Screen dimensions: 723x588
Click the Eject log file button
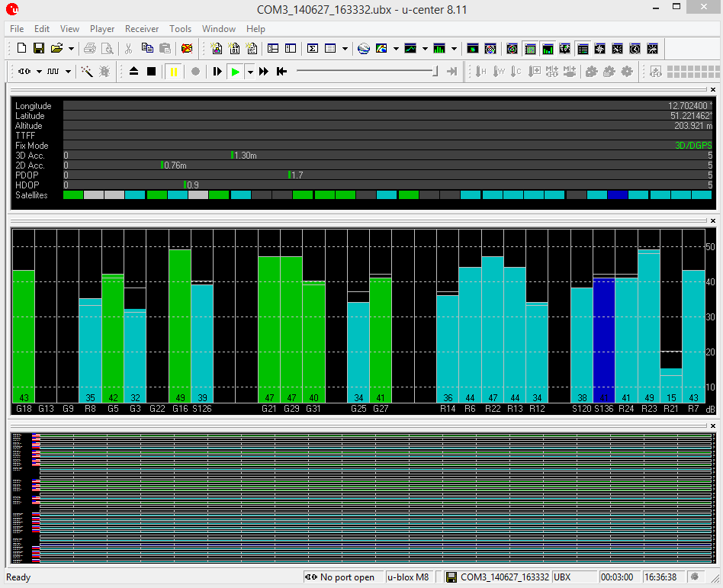coord(133,72)
